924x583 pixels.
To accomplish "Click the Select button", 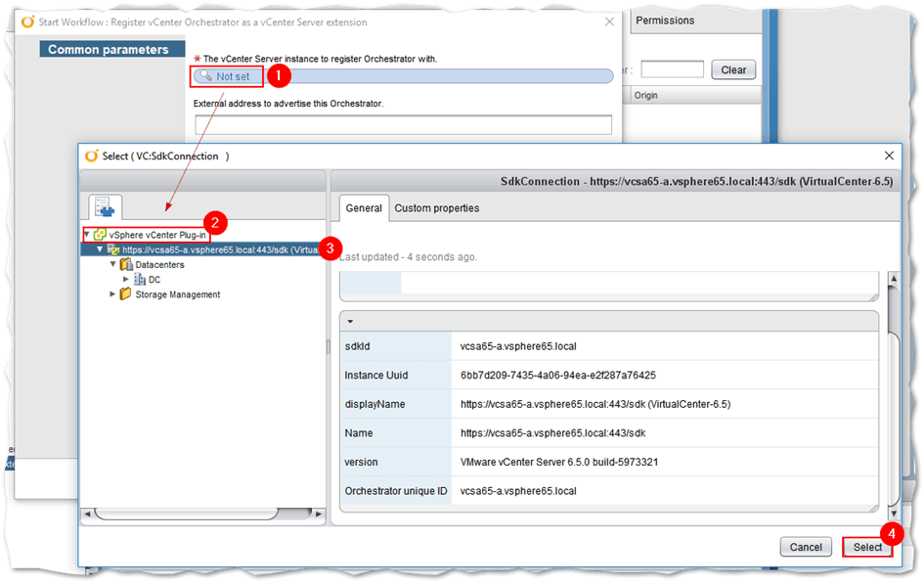I will click(x=867, y=547).
